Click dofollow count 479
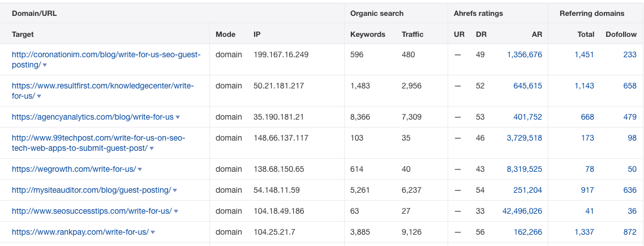Image resolution: width=644 pixels, height=246 pixels. 630,117
